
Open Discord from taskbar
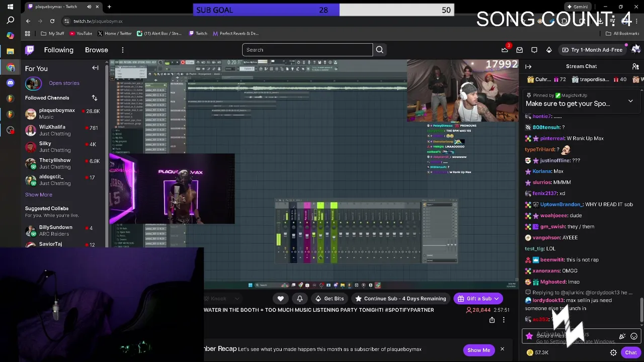[x=10, y=83]
